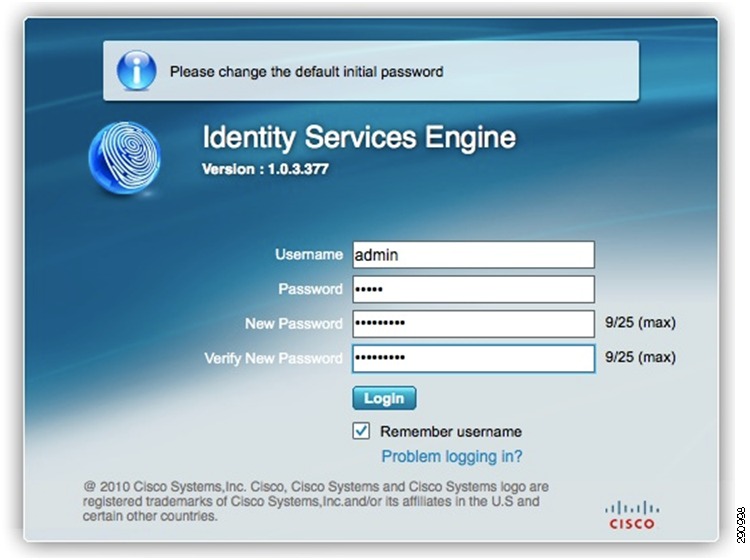Click into the New Password field
Screen dimensions: 750x560
tap(474, 323)
